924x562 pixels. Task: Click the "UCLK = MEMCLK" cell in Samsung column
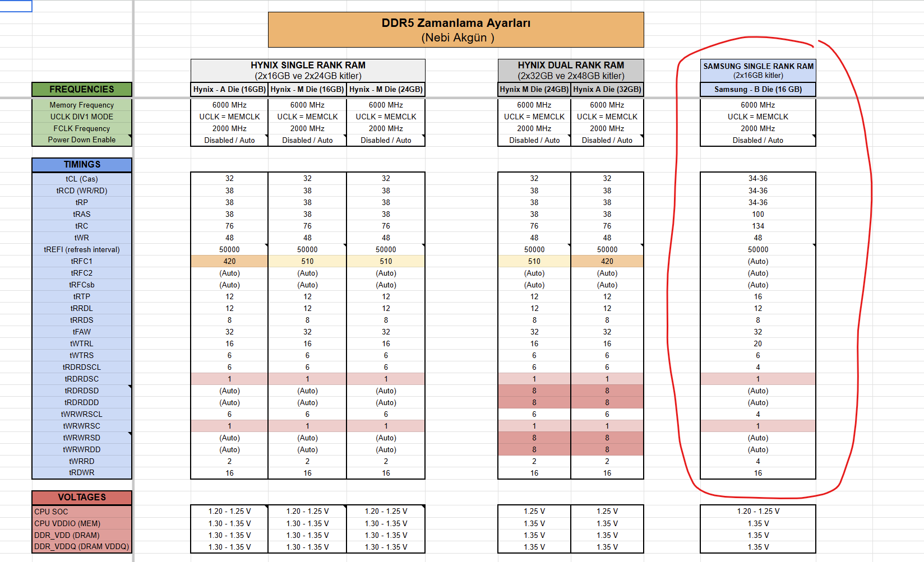click(x=758, y=117)
